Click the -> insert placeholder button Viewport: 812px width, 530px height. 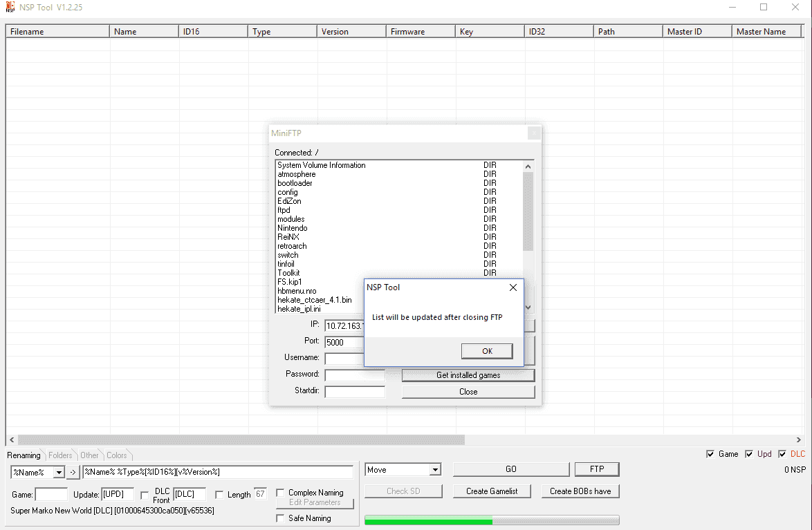point(73,473)
